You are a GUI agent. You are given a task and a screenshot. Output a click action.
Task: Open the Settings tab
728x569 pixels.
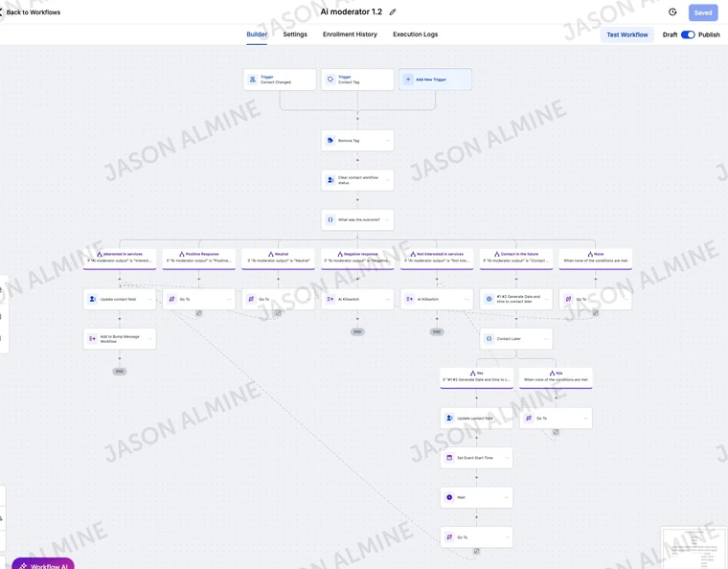(295, 34)
